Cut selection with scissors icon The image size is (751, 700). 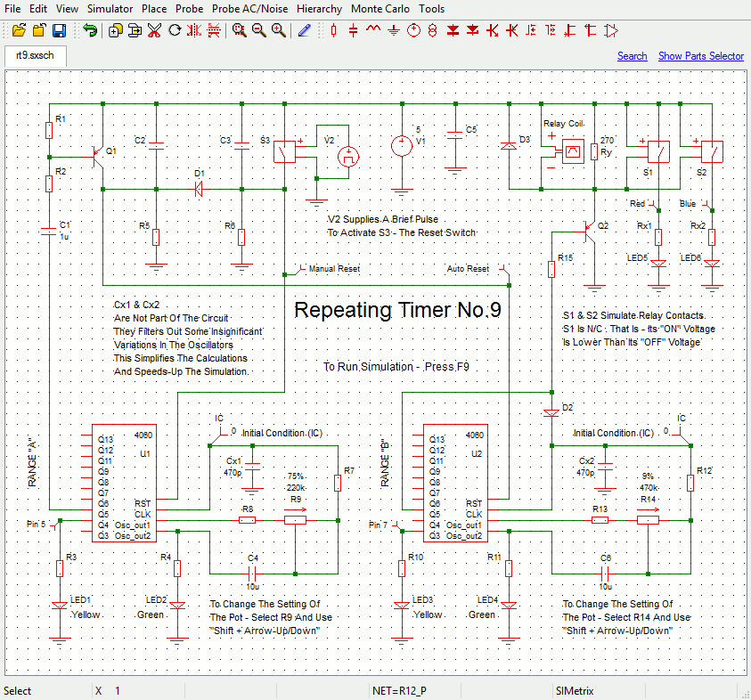click(x=154, y=30)
